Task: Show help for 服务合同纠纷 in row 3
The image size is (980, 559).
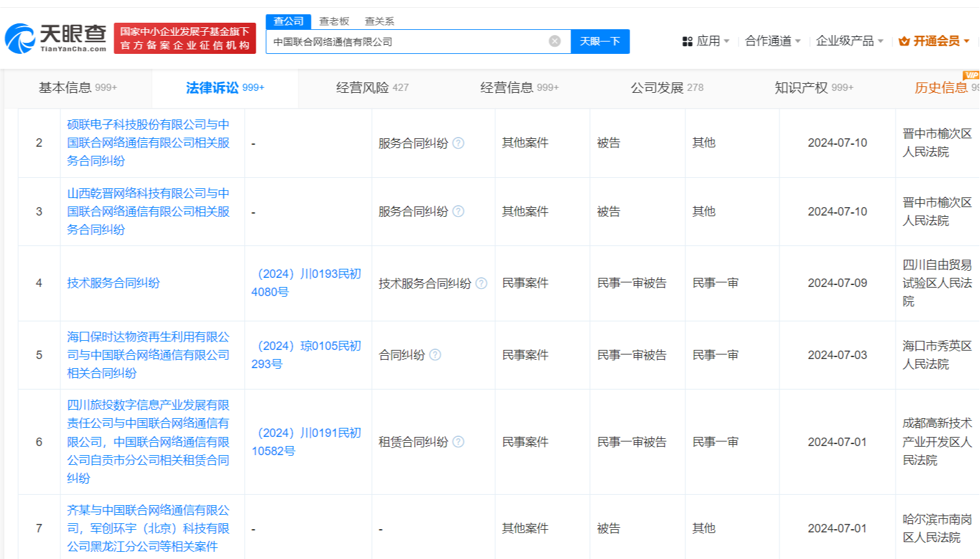Action: (458, 212)
